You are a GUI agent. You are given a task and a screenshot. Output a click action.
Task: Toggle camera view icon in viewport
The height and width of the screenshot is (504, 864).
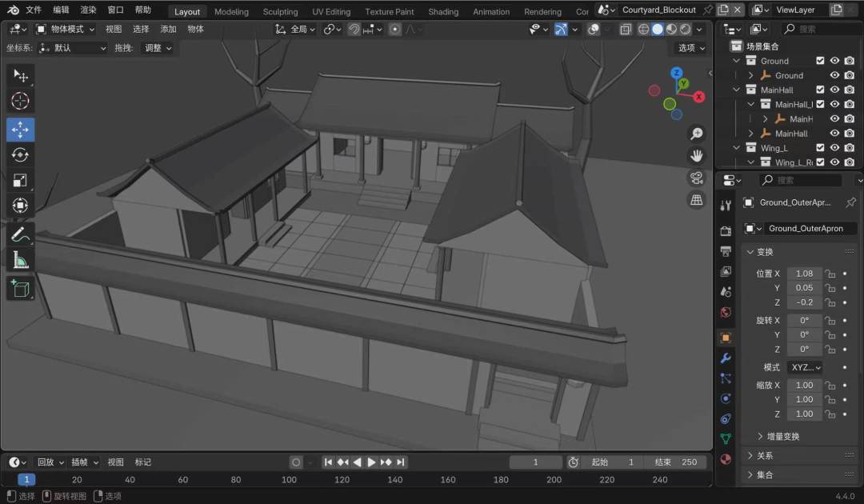pyautogui.click(x=697, y=178)
